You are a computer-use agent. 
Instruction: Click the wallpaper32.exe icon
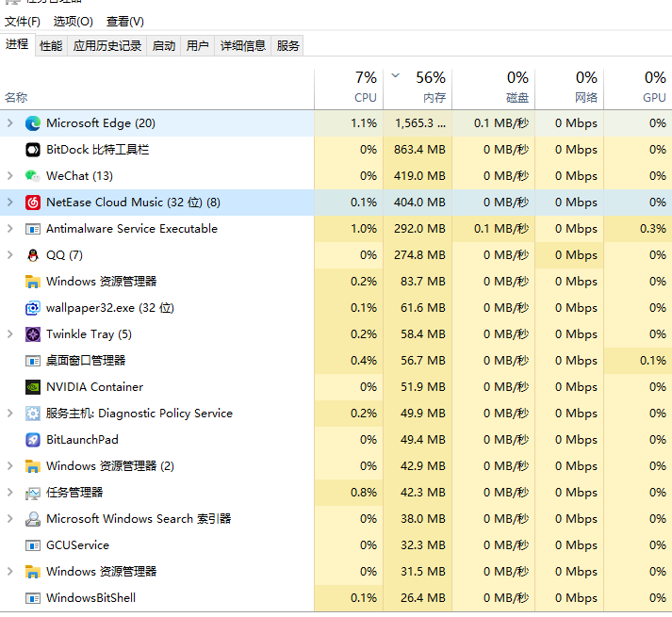coord(33,308)
